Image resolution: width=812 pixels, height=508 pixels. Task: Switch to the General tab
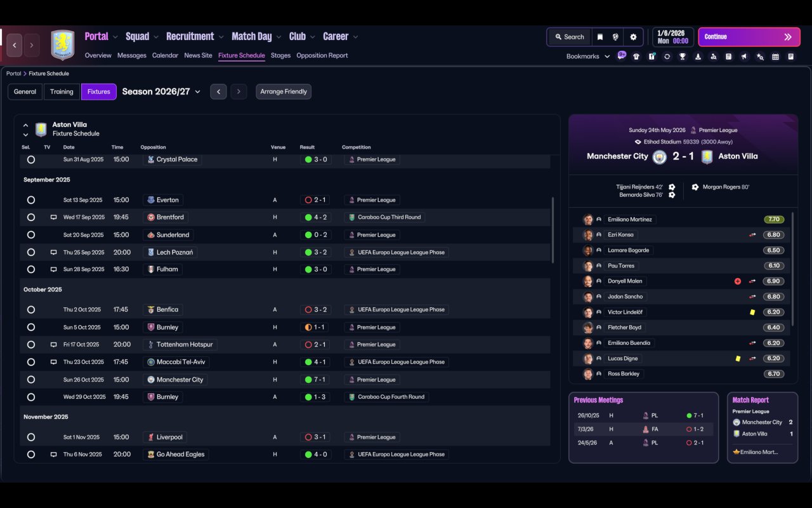[x=25, y=91]
